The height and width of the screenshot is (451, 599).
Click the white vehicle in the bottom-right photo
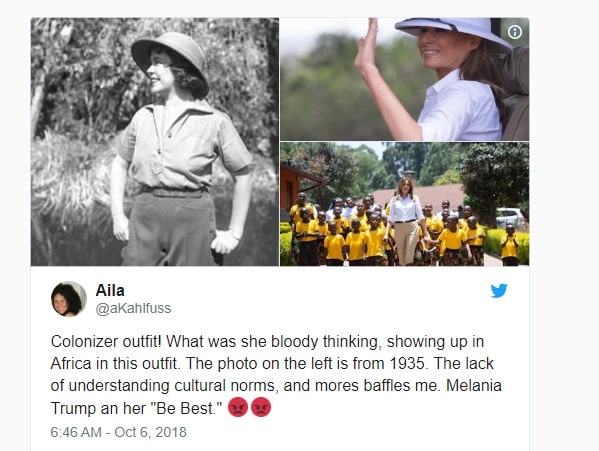511,217
